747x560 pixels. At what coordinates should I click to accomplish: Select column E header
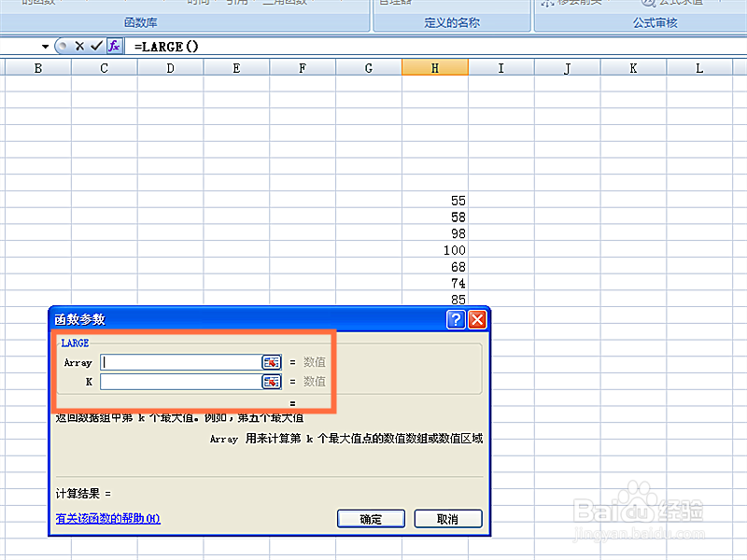[x=236, y=68]
